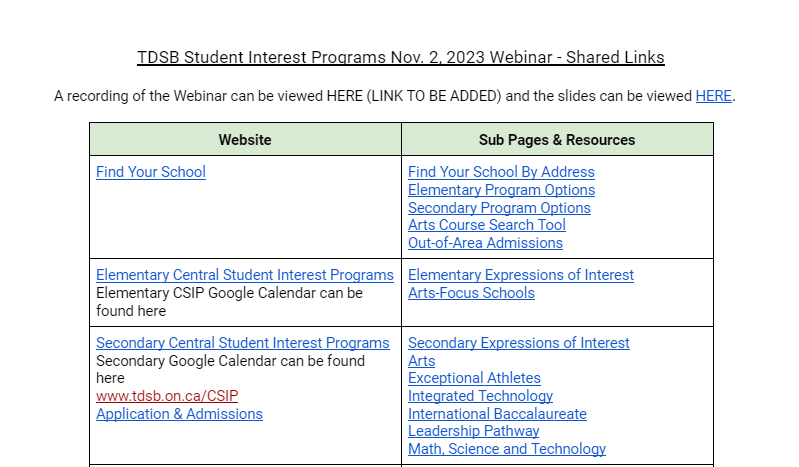The width and height of the screenshot is (799, 467).
Task: Open Secondary Program Options link
Action: 499,208
